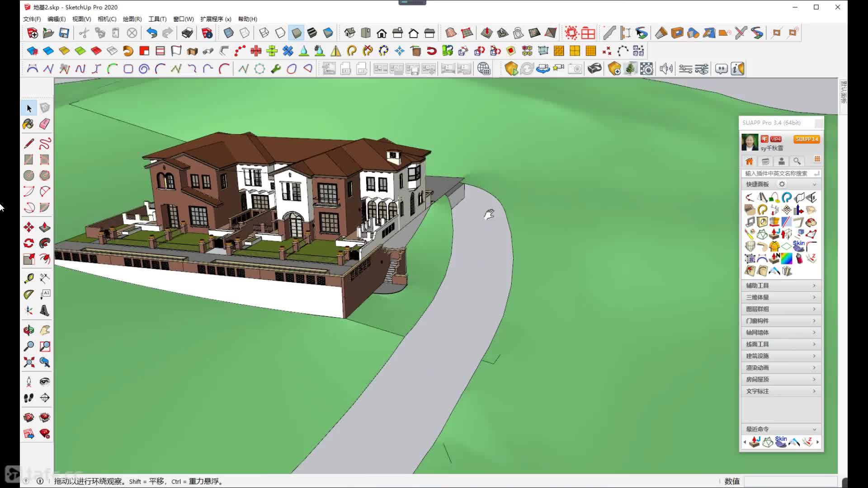Expand 图层群组 section
This screenshot has width=868, height=488.
click(x=781, y=309)
